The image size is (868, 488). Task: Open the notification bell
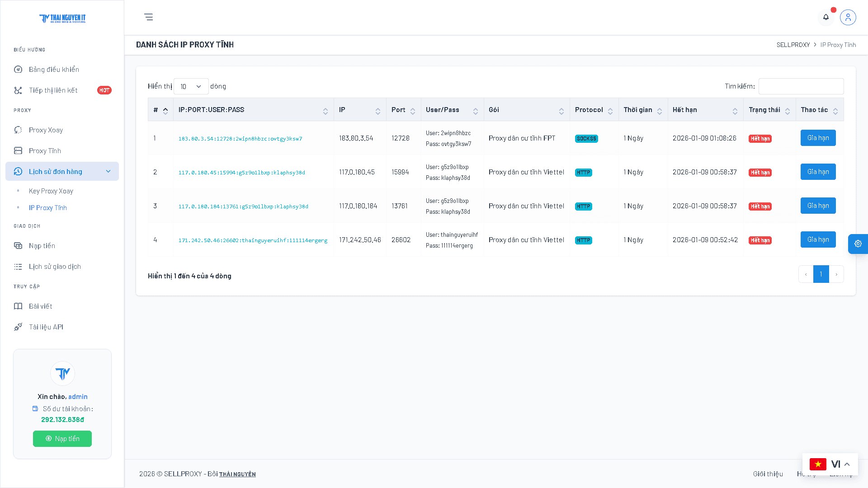pyautogui.click(x=826, y=17)
